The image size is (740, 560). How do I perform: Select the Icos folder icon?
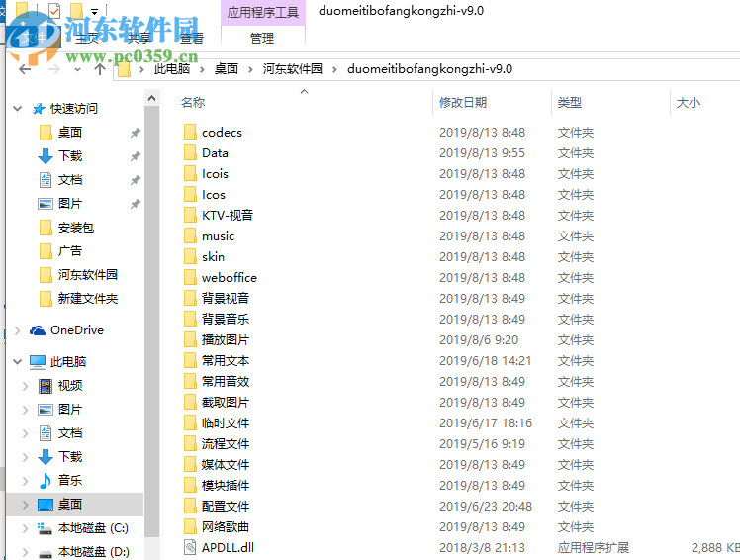click(190, 194)
